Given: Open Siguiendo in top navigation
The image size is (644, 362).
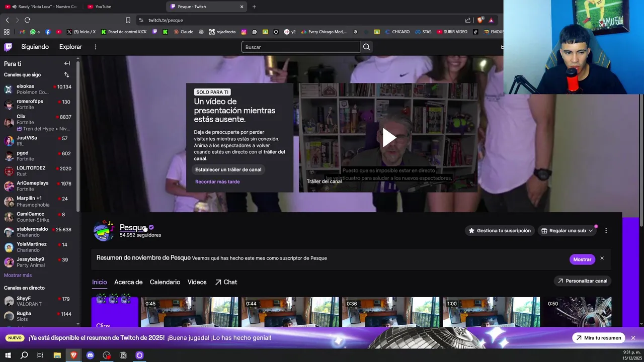Looking at the screenshot, I should pyautogui.click(x=35, y=47).
